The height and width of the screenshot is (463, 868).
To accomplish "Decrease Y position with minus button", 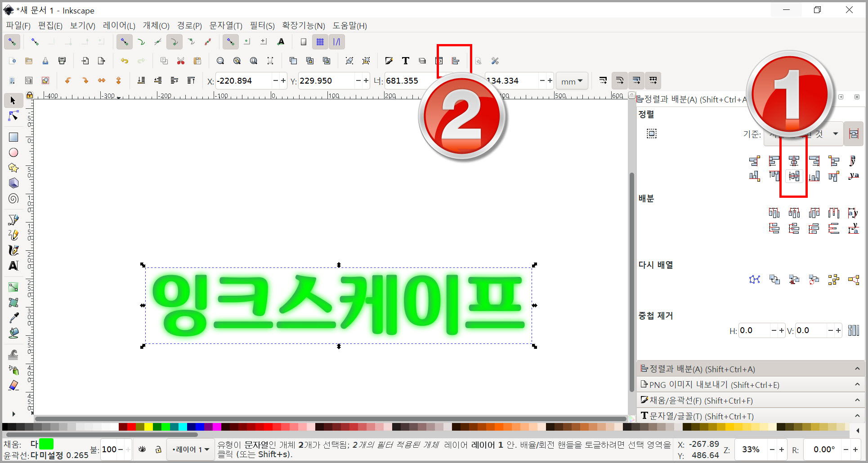I will [358, 81].
